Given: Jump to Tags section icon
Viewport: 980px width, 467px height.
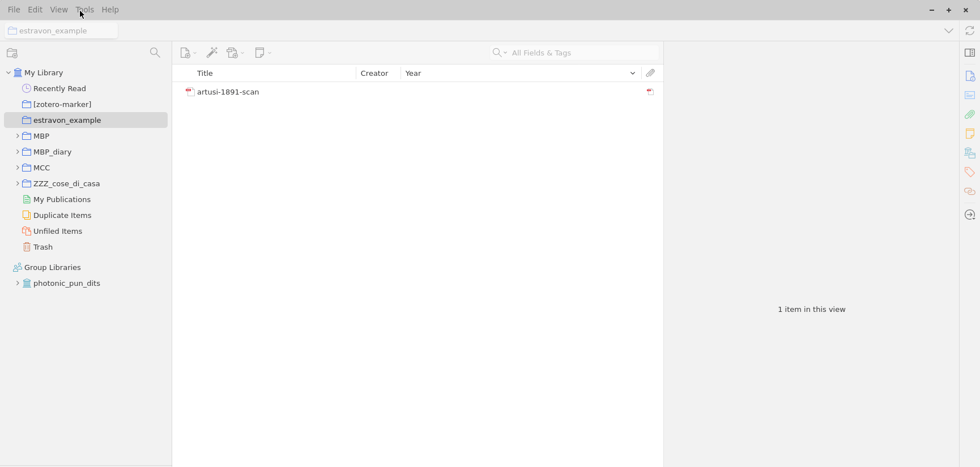Looking at the screenshot, I should point(970,172).
